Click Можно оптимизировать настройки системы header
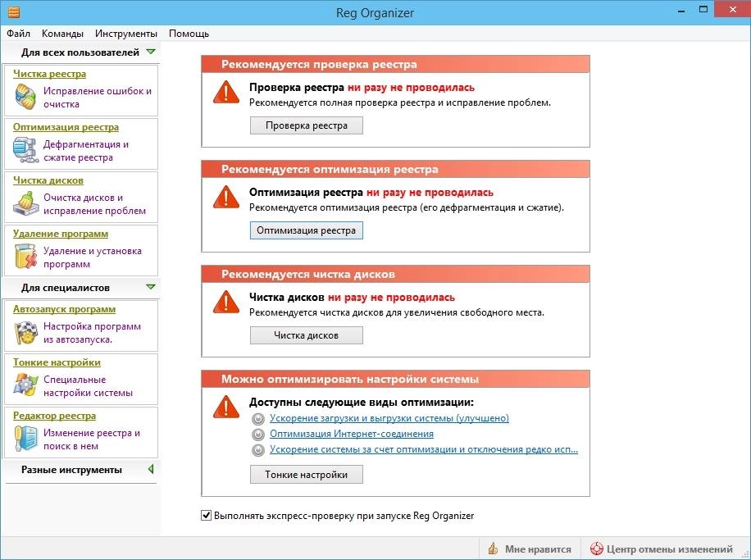Viewport: 751px width, 560px height. point(395,379)
